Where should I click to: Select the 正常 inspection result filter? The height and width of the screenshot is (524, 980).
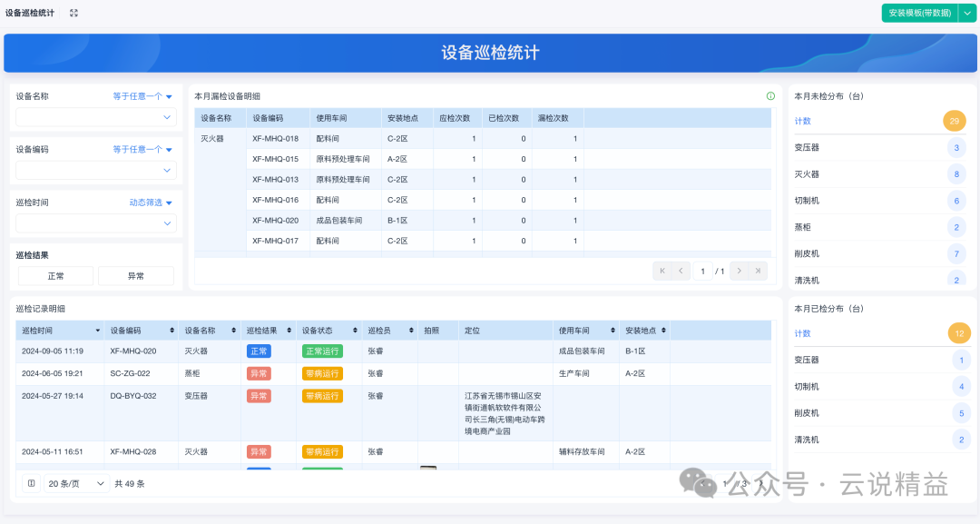[x=55, y=276]
